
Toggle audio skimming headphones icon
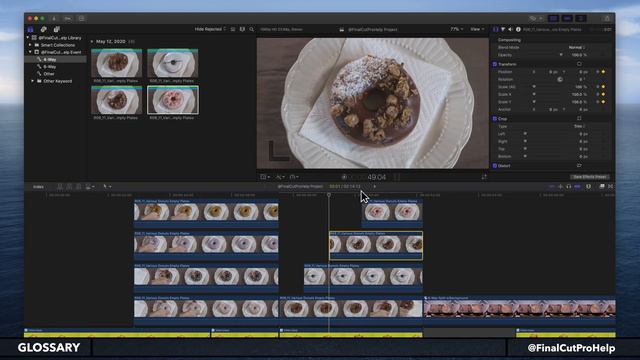(569, 187)
